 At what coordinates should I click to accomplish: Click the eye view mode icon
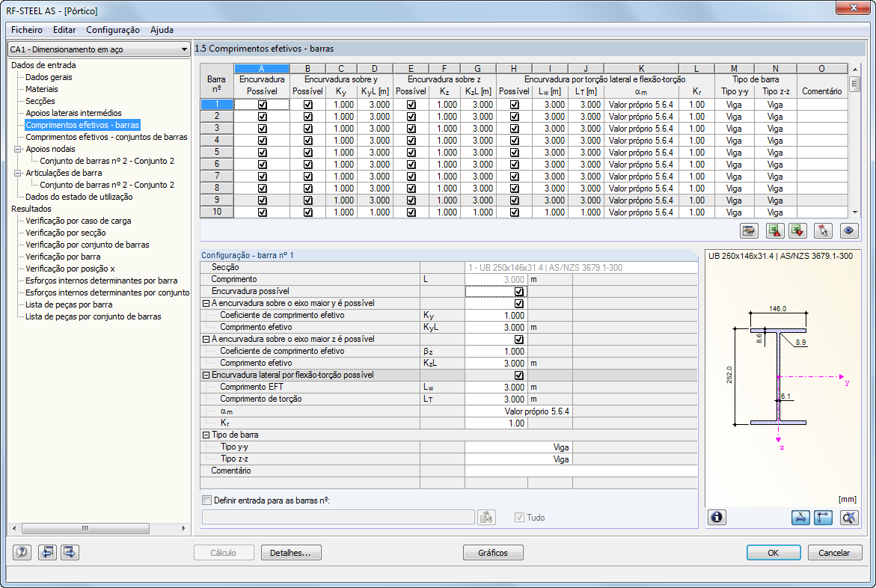(848, 231)
